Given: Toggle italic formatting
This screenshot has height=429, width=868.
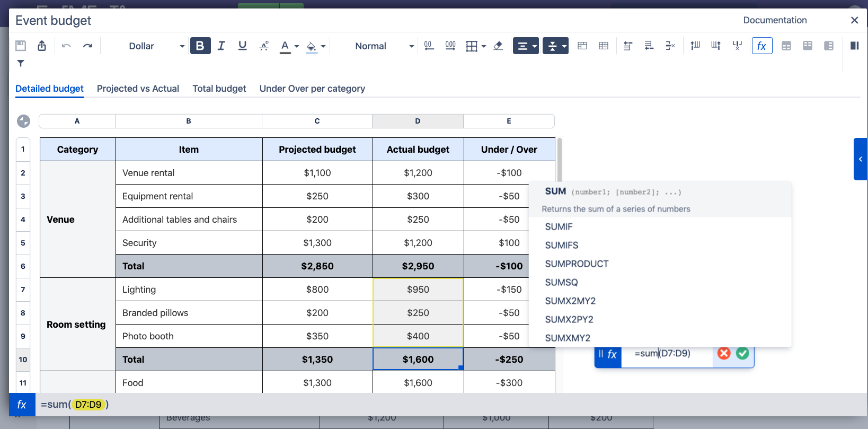Looking at the screenshot, I should pos(222,46).
